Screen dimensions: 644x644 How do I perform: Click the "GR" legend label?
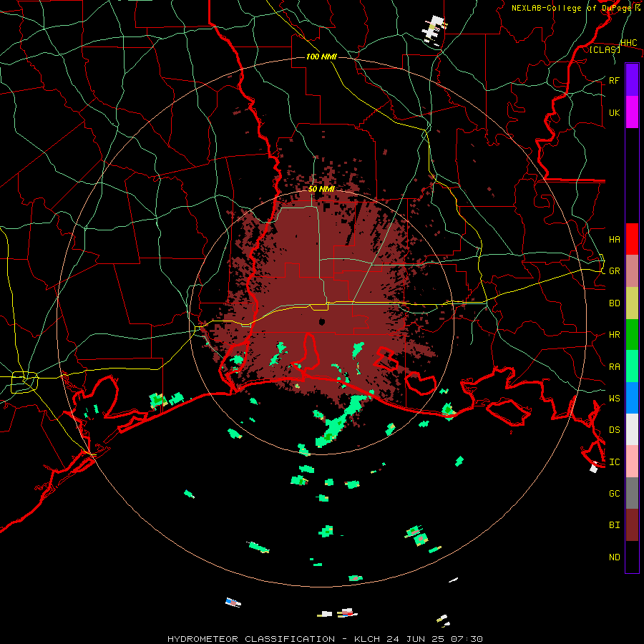click(614, 271)
